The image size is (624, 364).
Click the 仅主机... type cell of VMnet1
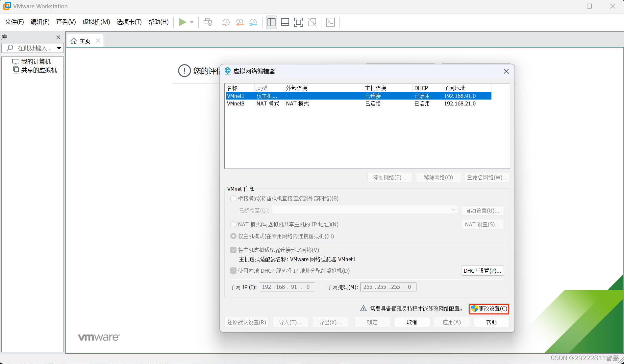[267, 96]
